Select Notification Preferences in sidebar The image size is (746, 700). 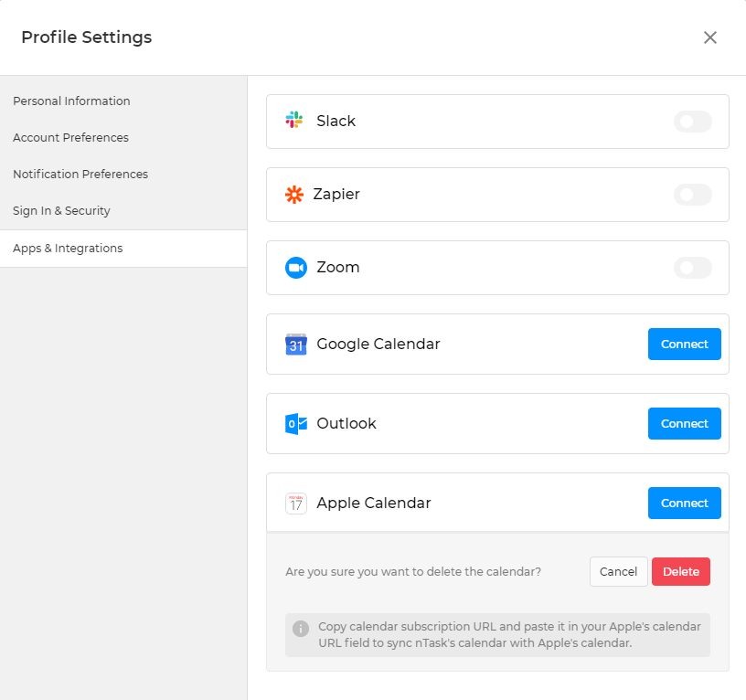[x=80, y=175]
